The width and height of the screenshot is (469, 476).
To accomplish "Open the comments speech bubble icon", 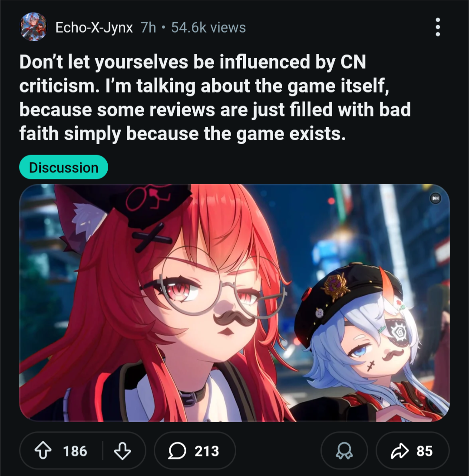I will click(177, 450).
